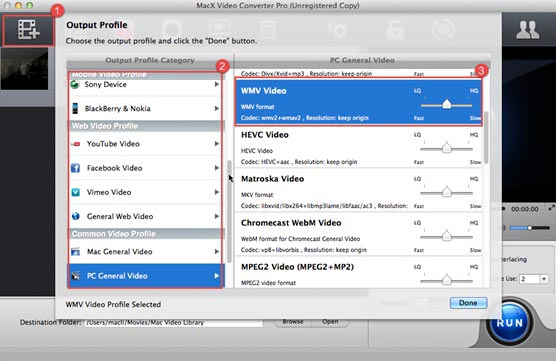Click the PC General Video icon
Image resolution: width=556 pixels, height=361 pixels.
tap(76, 276)
